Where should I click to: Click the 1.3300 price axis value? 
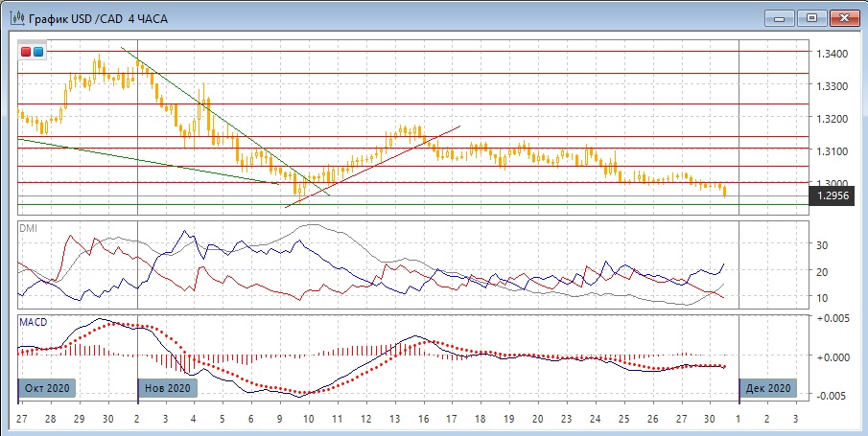coord(832,86)
